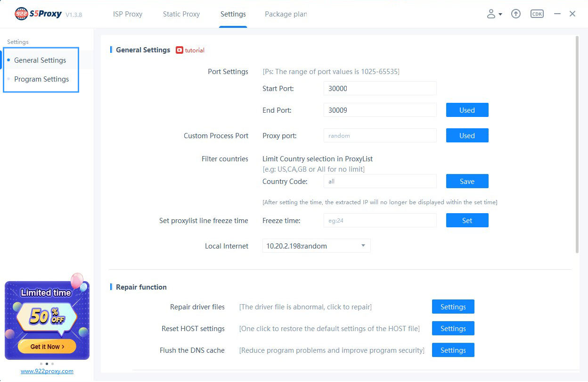Click the Filter countries label

pyautogui.click(x=225, y=159)
